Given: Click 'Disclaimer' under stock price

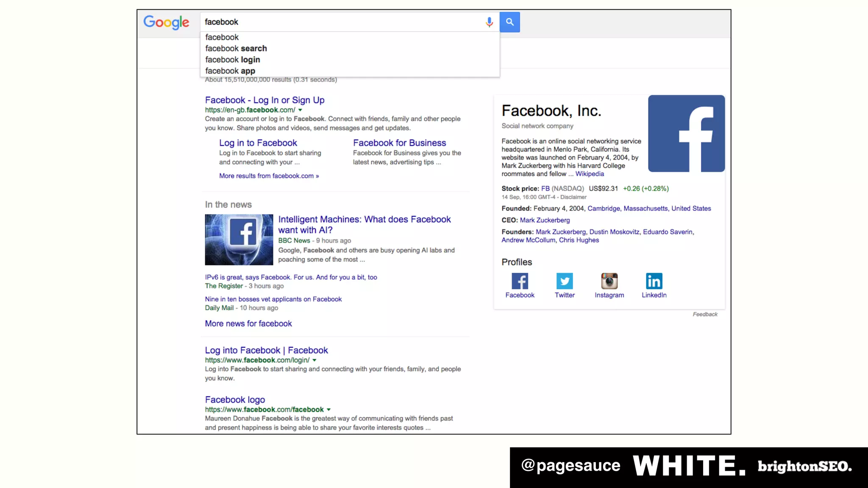Looking at the screenshot, I should click(x=573, y=197).
